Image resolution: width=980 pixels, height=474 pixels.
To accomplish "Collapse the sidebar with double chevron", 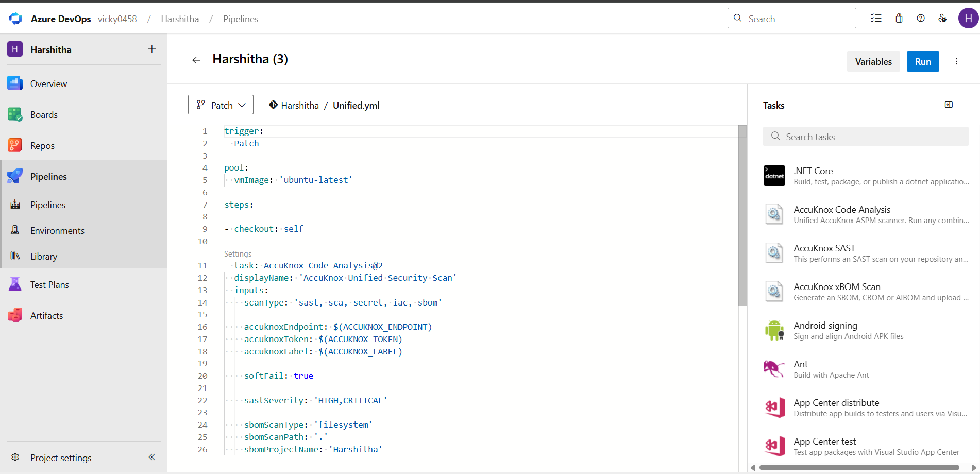I will tap(152, 457).
